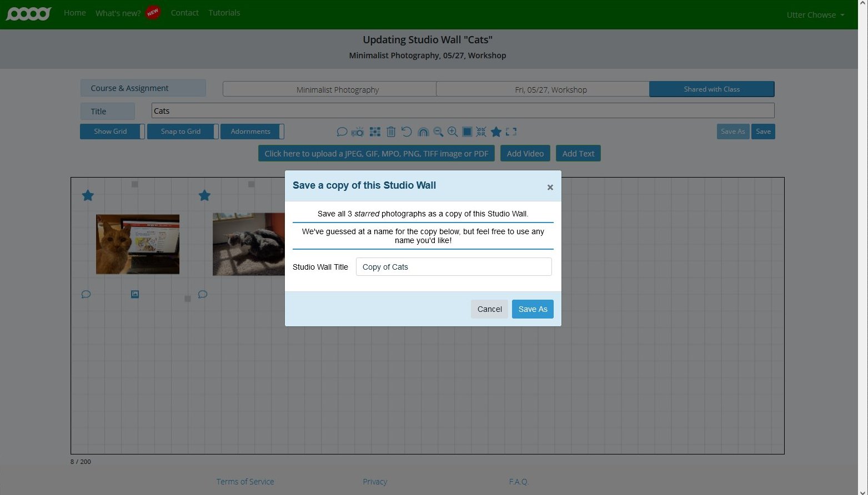This screenshot has height=495, width=868.
Task: Click the fullscreen corner-brackets icon
Action: 511,132
